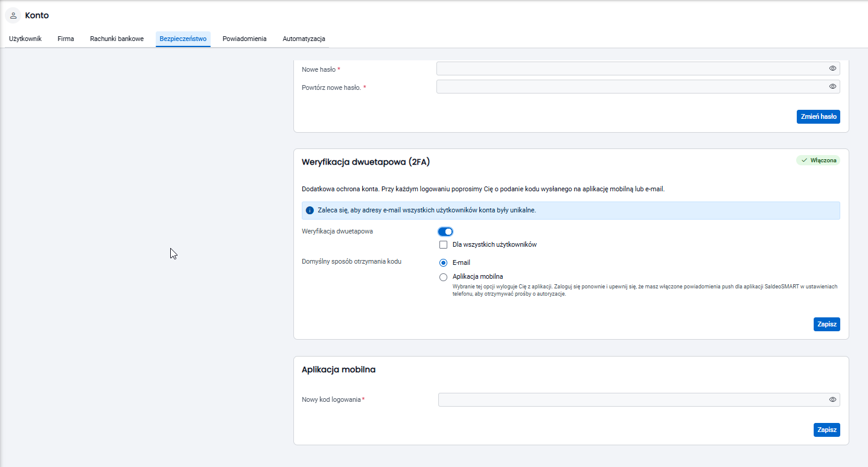Click the Konto page title
The width and height of the screenshot is (868, 467).
click(37, 15)
